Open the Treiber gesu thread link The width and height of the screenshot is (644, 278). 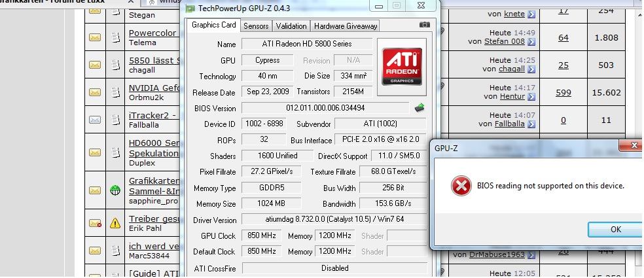tap(154, 219)
